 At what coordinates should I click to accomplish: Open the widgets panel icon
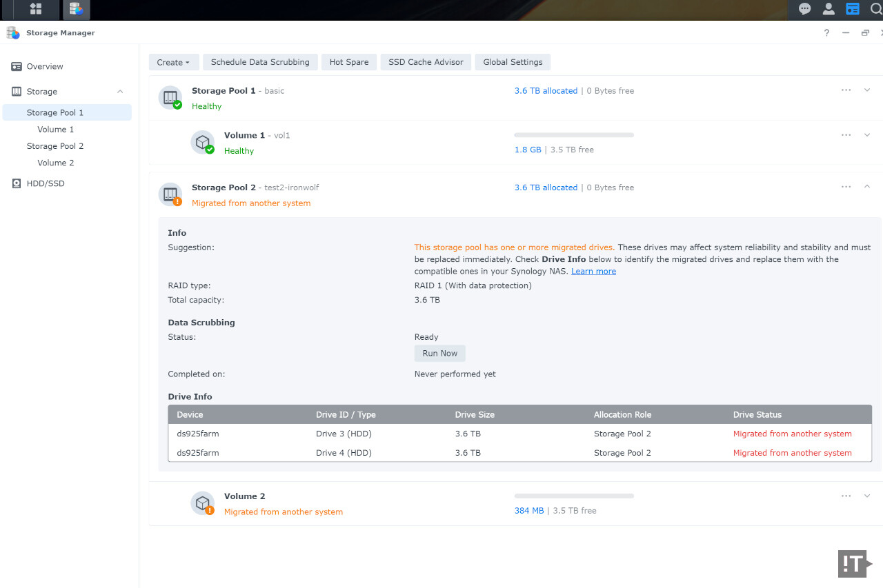pos(853,9)
